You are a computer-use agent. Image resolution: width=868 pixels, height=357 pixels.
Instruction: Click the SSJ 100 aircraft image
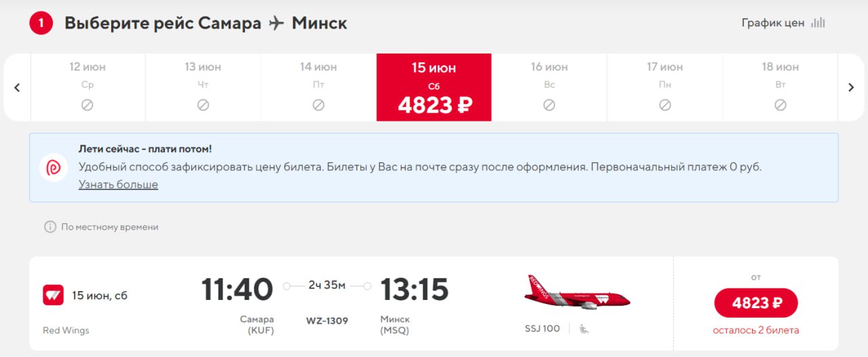577,293
